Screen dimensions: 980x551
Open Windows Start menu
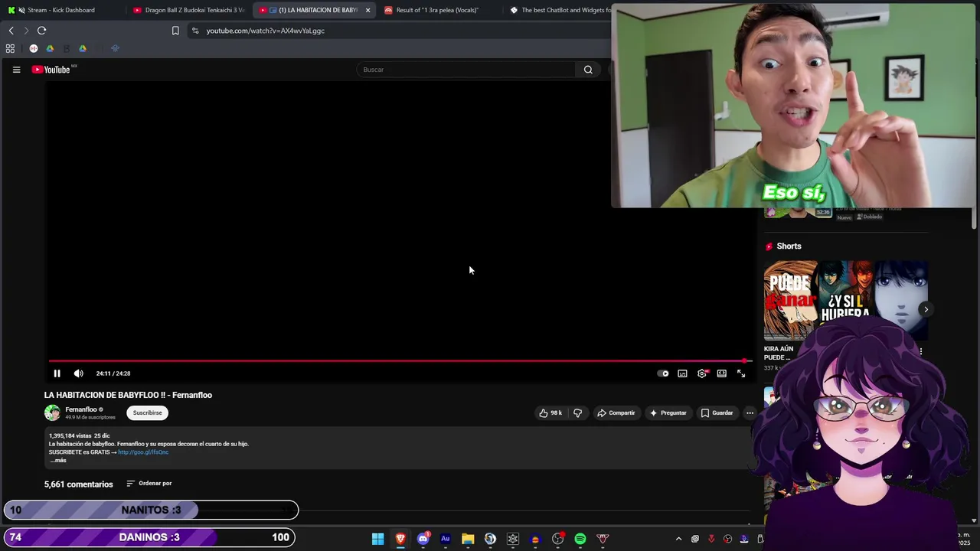pos(378,539)
